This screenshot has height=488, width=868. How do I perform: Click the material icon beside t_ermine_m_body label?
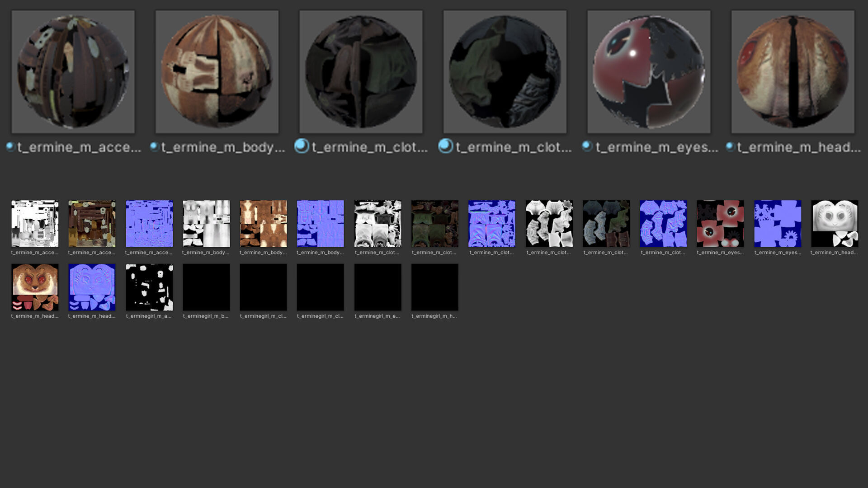point(154,146)
